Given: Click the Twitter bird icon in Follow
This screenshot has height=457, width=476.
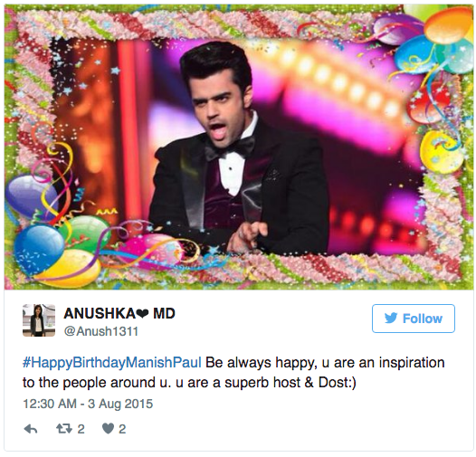Looking at the screenshot, I should (x=391, y=319).
